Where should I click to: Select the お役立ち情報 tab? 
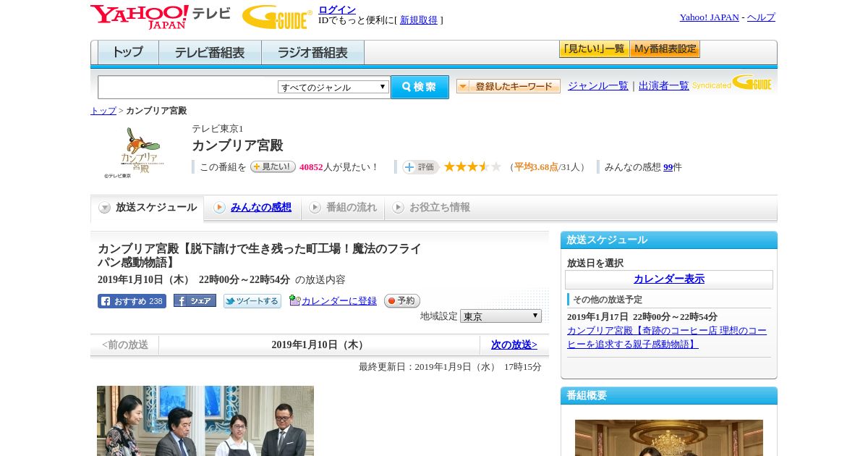click(432, 208)
